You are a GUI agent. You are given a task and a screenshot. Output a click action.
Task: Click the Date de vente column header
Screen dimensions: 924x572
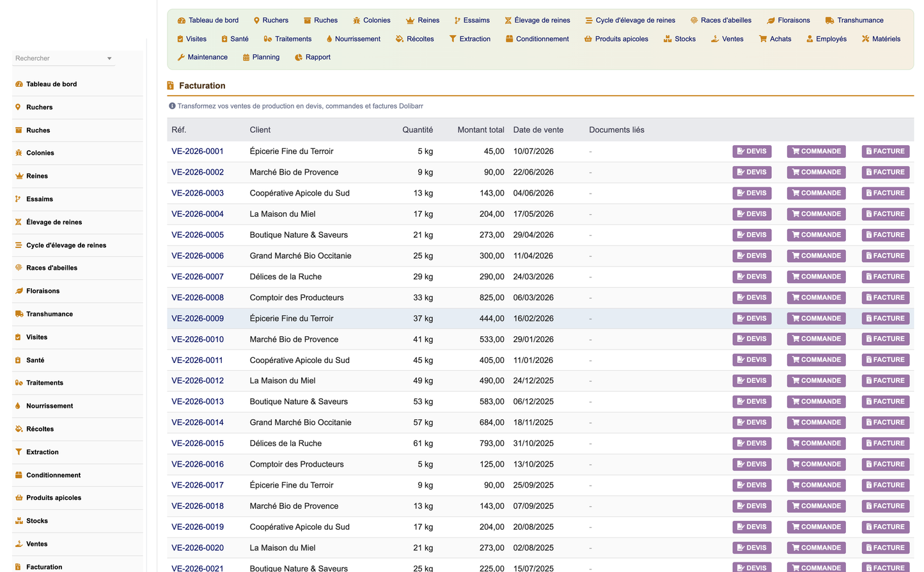coord(538,130)
